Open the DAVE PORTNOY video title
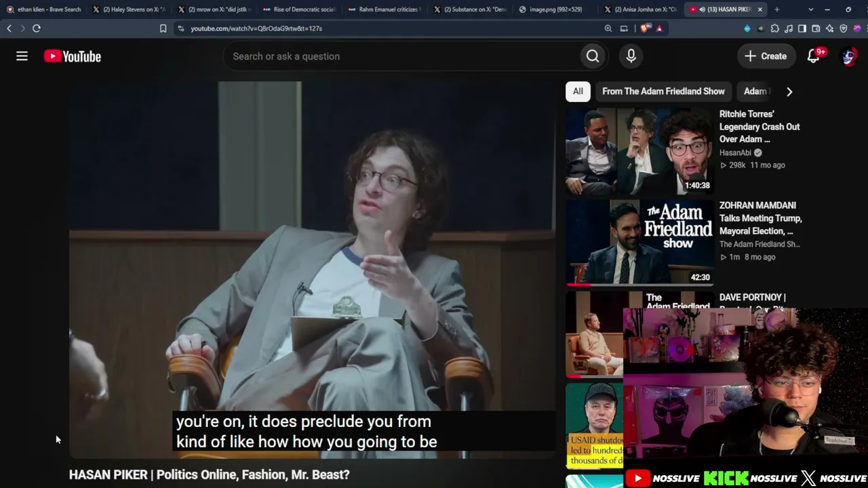The height and width of the screenshot is (488, 868). [753, 297]
